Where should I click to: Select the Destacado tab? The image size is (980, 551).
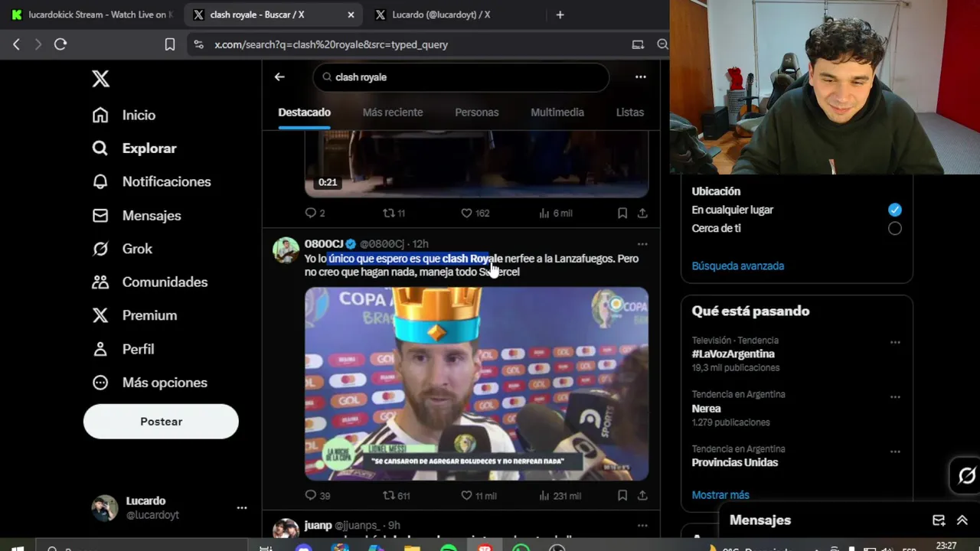304,112
